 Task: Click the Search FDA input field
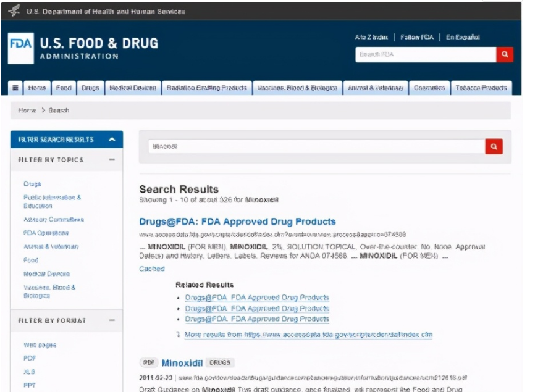[426, 54]
